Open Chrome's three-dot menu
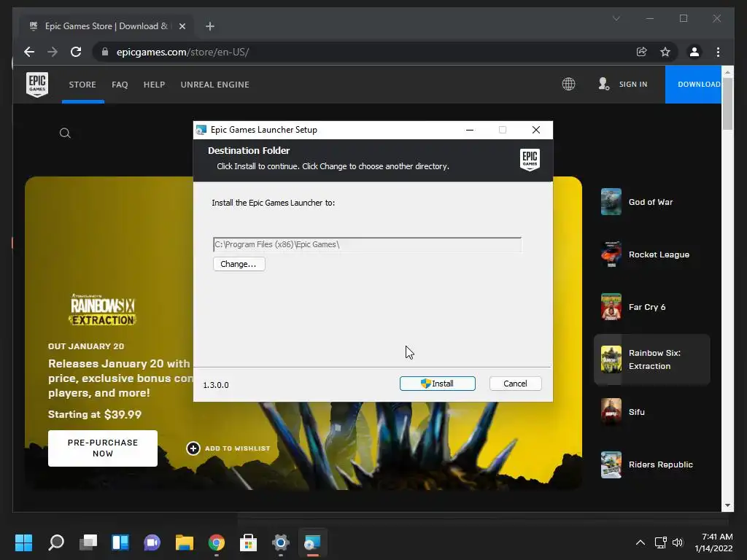The width and height of the screenshot is (747, 560). click(x=718, y=52)
